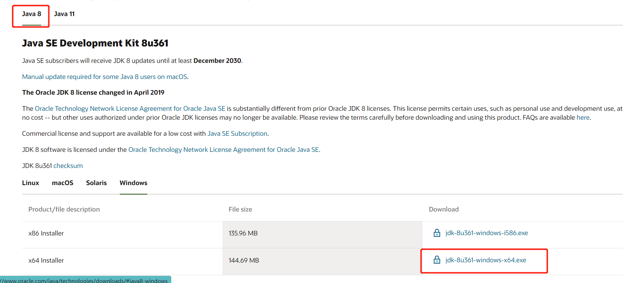Select the macOS platform tab
Screen dimensions: 644x283
click(x=63, y=183)
